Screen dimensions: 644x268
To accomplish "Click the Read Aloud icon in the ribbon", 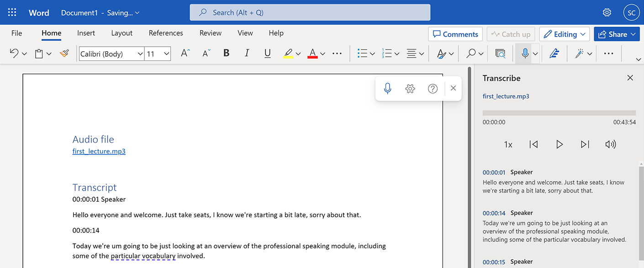I will click(x=500, y=54).
